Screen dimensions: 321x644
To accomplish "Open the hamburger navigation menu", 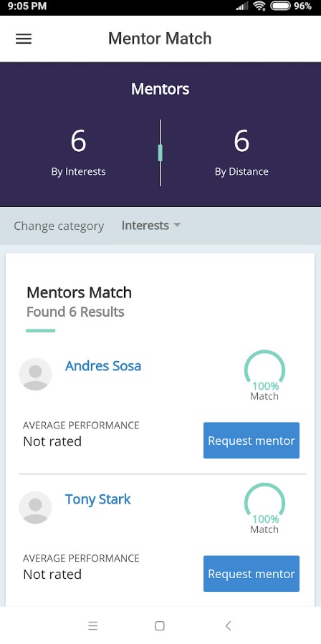I will (24, 39).
